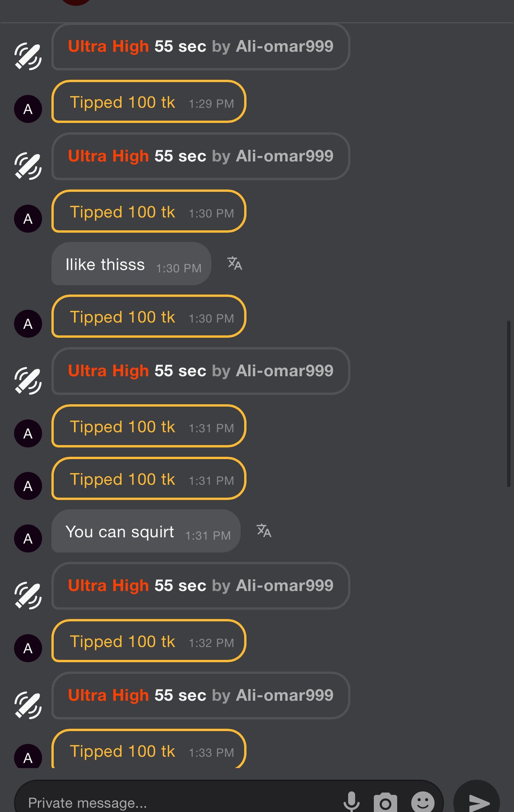Select the topmost Ultra High 55 sec notification
The image size is (514, 812).
pos(201,47)
